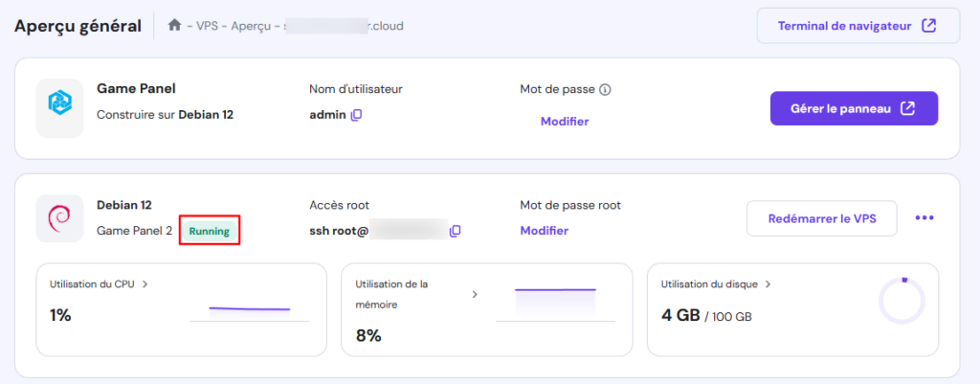This screenshot has height=384, width=980.
Task: Click the disk usage ring chart
Action: point(902,301)
